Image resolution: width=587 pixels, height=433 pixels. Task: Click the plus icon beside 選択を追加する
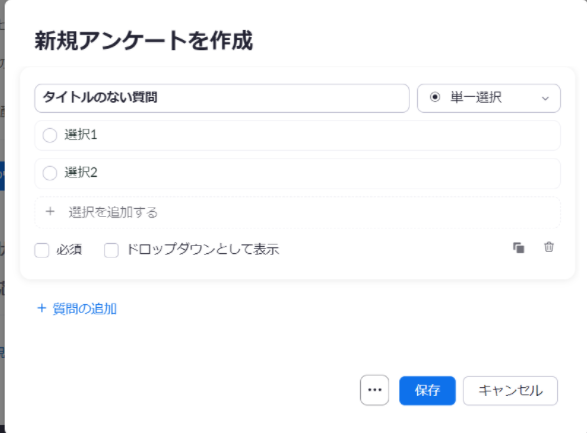tap(50, 211)
